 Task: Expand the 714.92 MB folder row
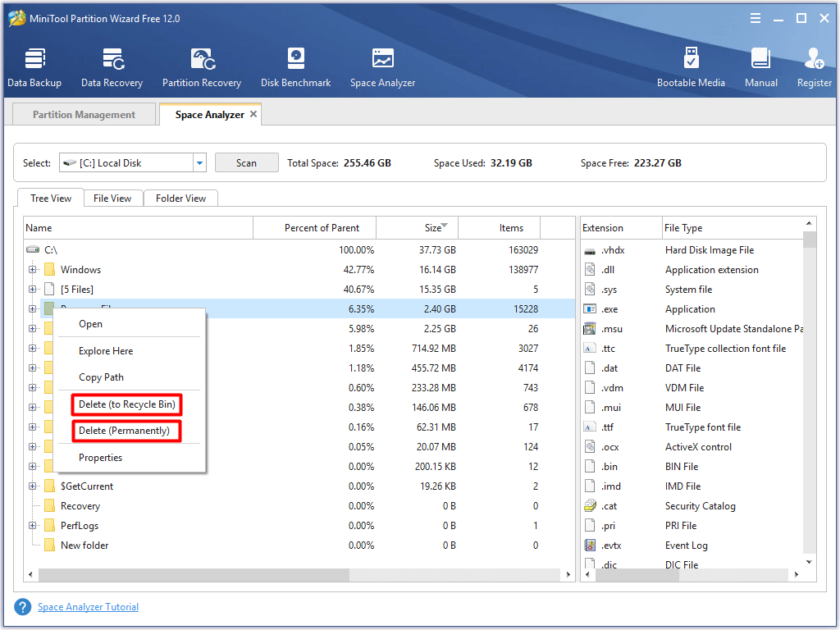coord(33,348)
